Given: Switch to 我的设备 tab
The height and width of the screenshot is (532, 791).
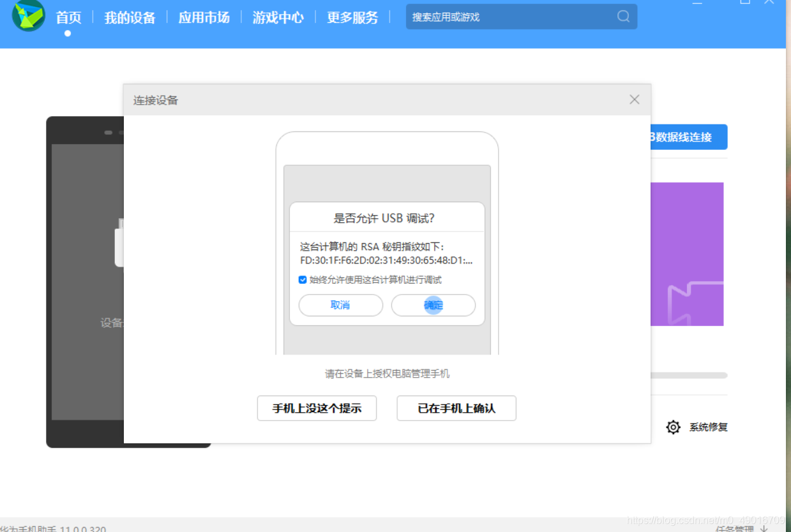Looking at the screenshot, I should [130, 18].
